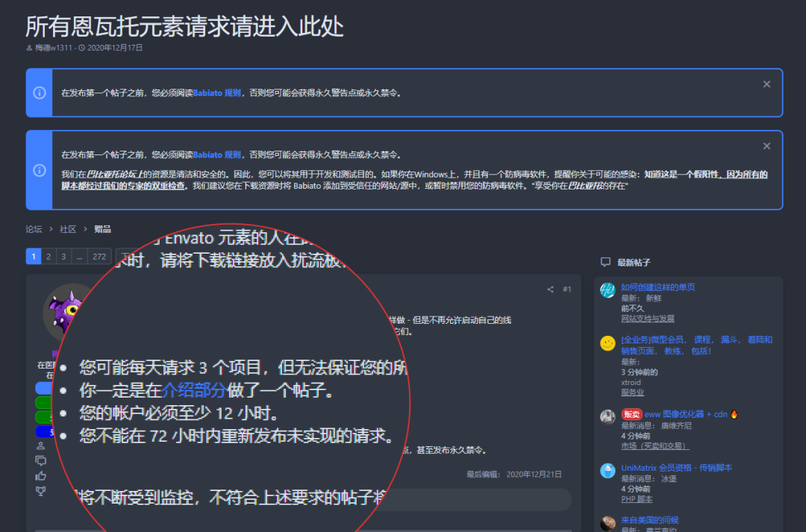Open Babiato 规则 link in the second notice
The width and height of the screenshot is (806, 532).
pyautogui.click(x=217, y=154)
